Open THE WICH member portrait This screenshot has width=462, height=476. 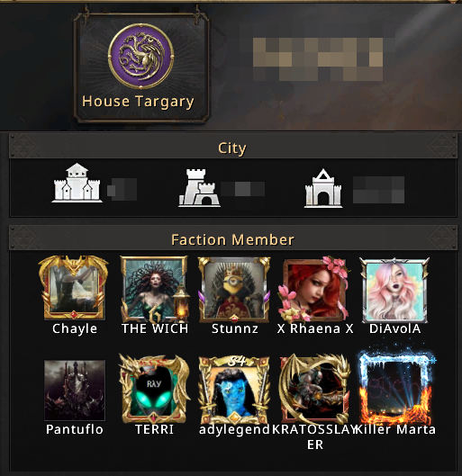[155, 289]
